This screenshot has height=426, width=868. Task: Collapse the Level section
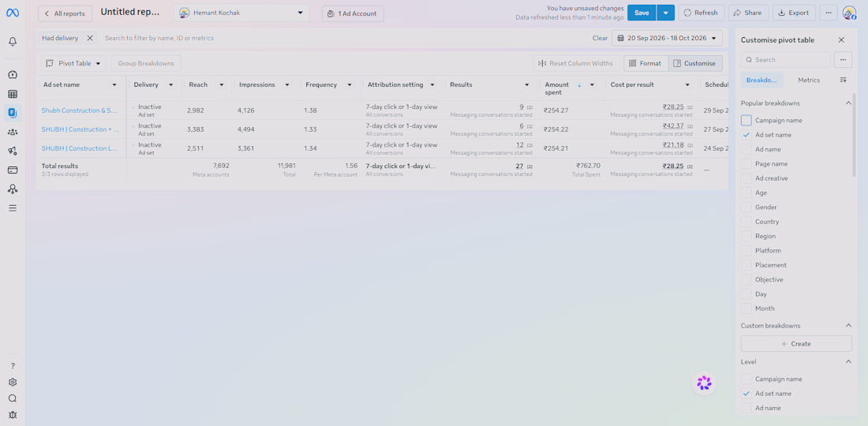[848, 362]
